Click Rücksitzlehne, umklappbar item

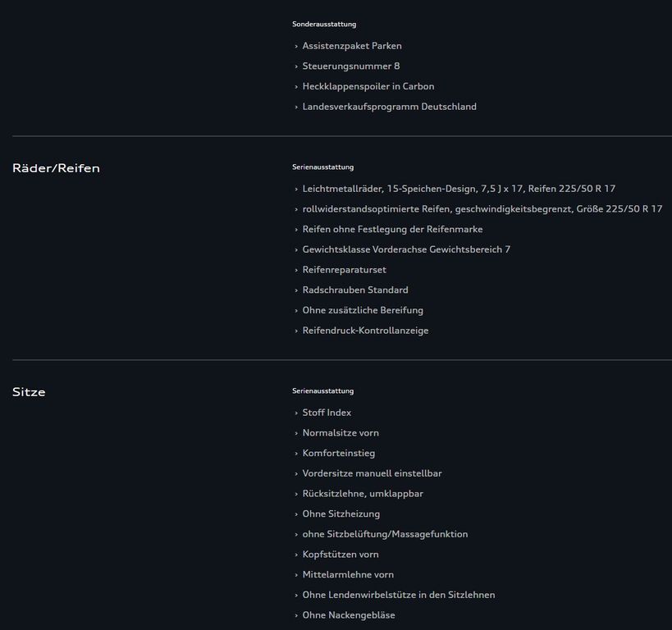tap(363, 494)
